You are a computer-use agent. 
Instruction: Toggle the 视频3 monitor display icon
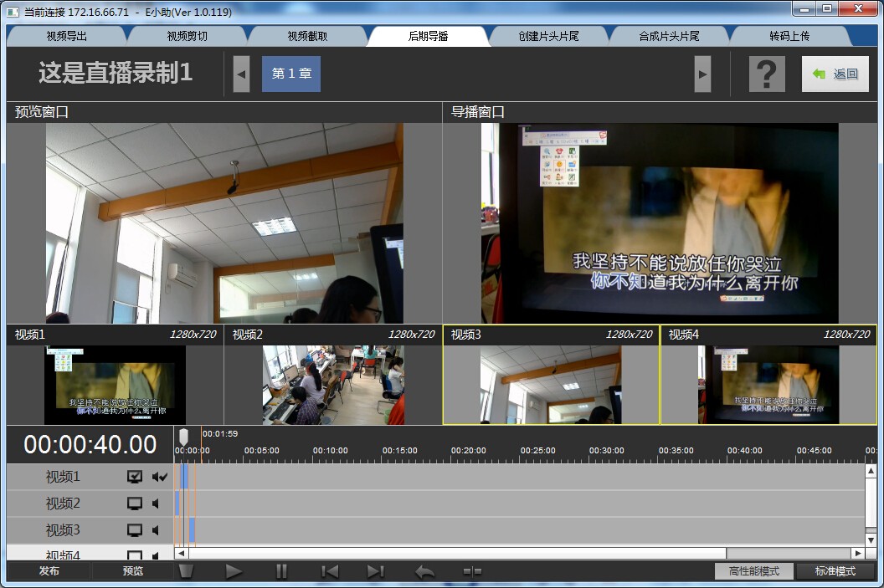[135, 530]
